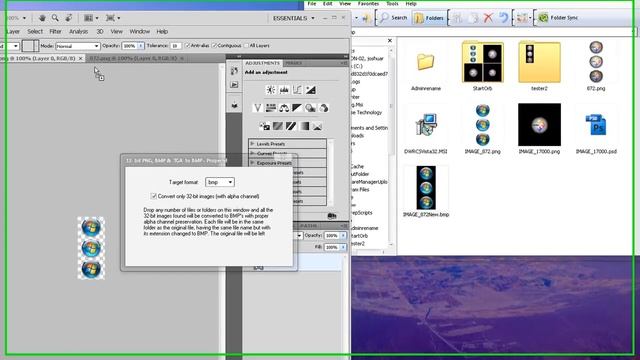This screenshot has height=360, width=640.
Task: Add a Curves adjustment
Action: (x=297, y=90)
